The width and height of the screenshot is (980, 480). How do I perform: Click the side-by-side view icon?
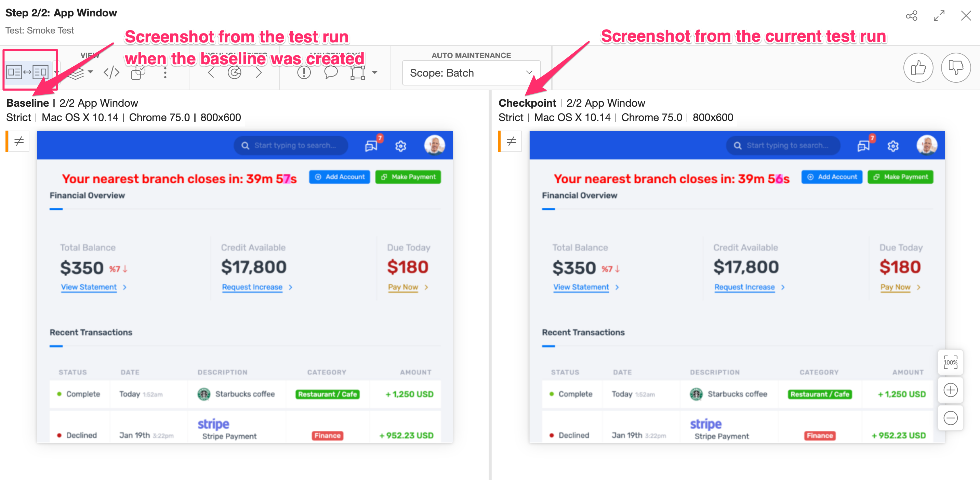tap(27, 72)
